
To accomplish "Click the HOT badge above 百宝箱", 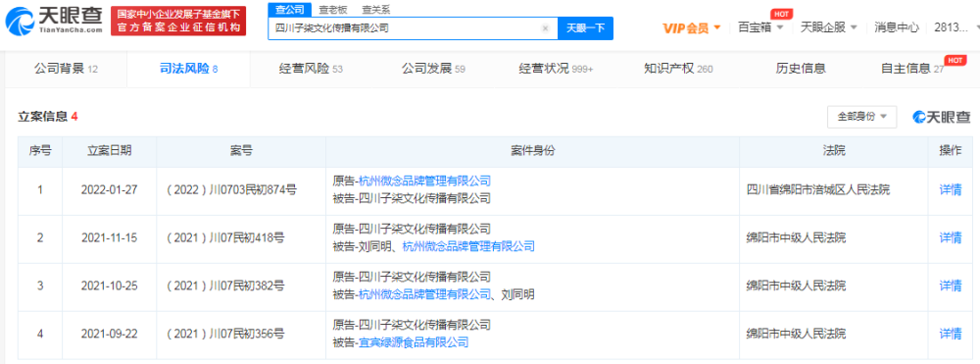I will point(779,14).
